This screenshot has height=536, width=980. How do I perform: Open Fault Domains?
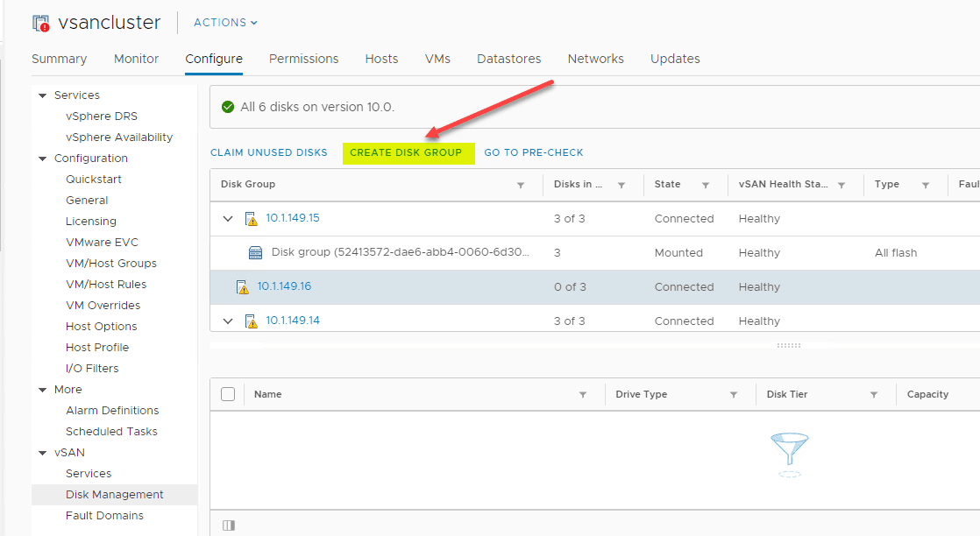pyautogui.click(x=104, y=515)
